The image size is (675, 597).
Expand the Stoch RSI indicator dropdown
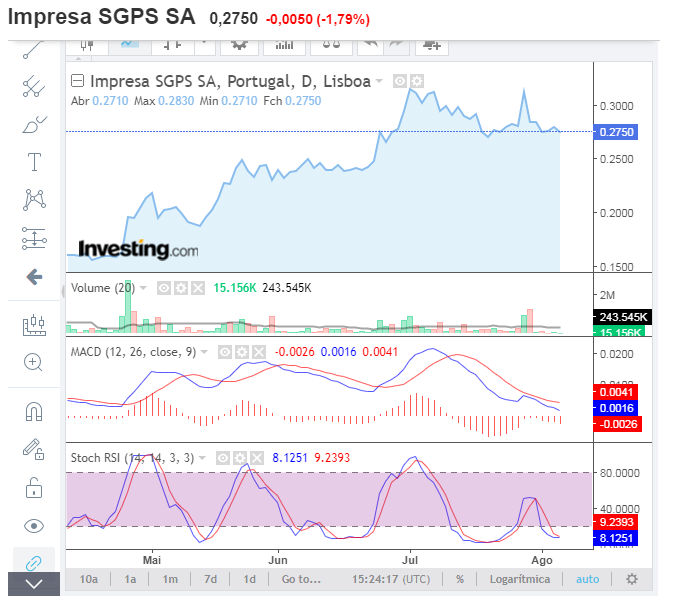pos(202,458)
